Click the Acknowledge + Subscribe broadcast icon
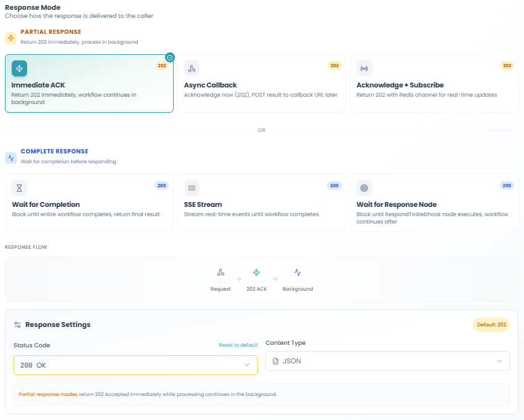Image resolution: width=524 pixels, height=420 pixels. click(x=364, y=68)
